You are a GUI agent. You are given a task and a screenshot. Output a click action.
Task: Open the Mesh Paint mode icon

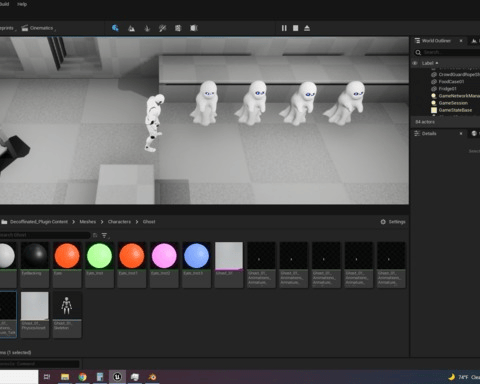click(x=162, y=28)
